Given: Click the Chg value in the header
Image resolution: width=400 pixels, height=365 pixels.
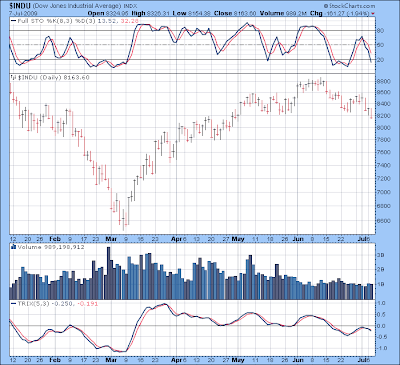Looking at the screenshot, I should click(347, 13).
